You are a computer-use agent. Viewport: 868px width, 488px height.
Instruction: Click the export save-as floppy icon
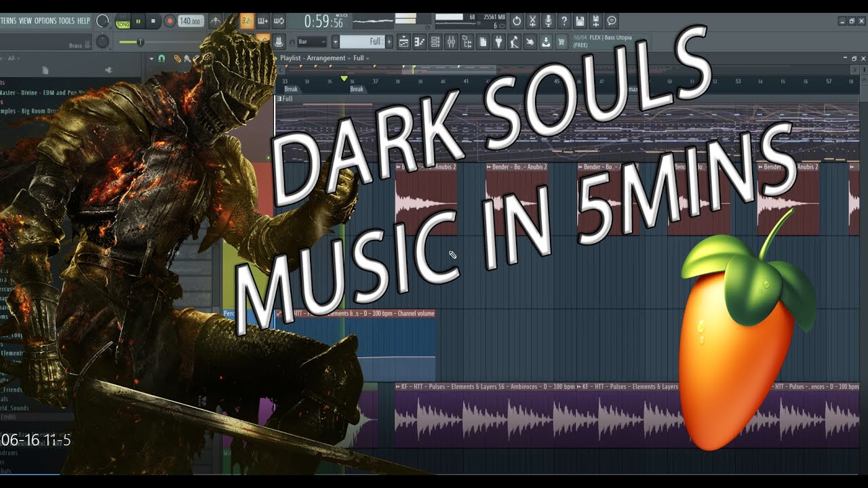[x=595, y=21]
